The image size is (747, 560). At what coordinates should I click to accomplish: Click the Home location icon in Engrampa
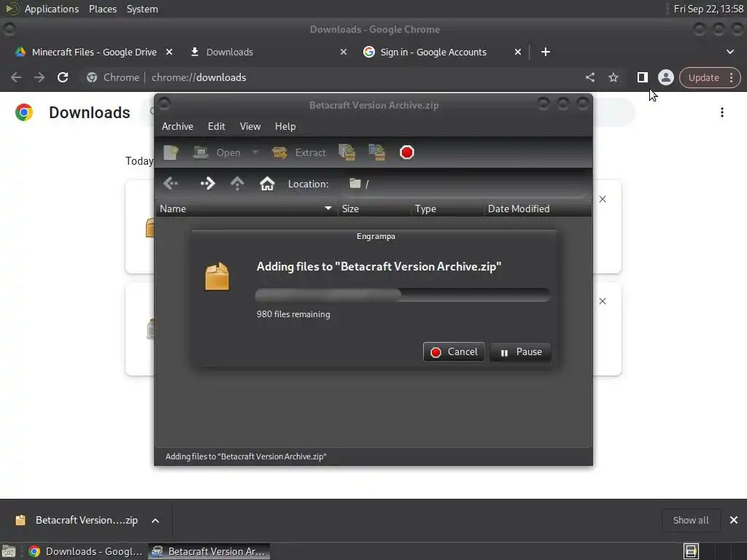267,183
